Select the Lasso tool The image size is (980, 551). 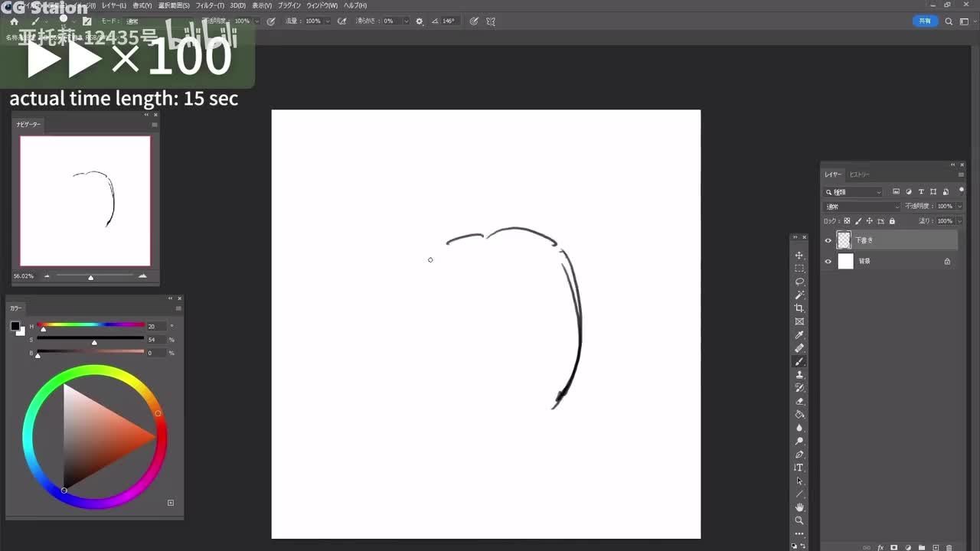click(799, 282)
